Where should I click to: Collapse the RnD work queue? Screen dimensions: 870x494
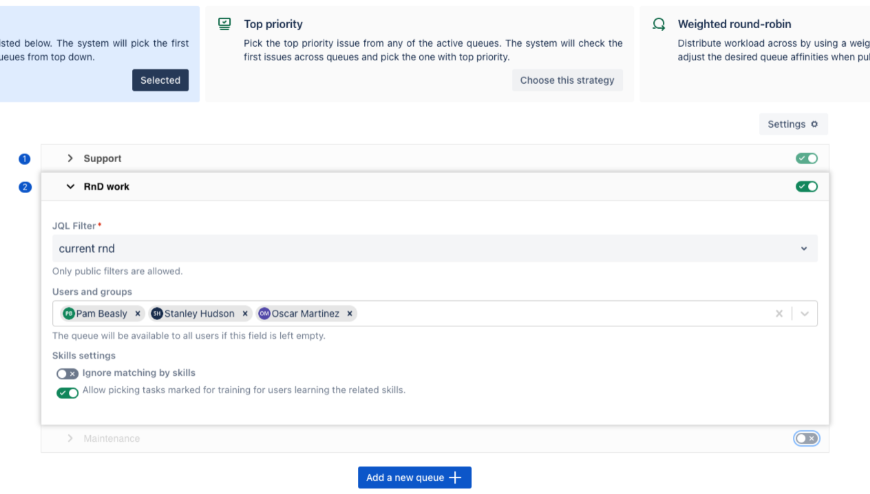pos(70,187)
